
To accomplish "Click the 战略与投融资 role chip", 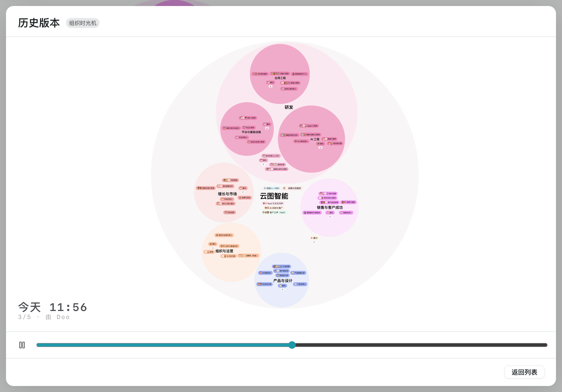I will pos(292,188).
